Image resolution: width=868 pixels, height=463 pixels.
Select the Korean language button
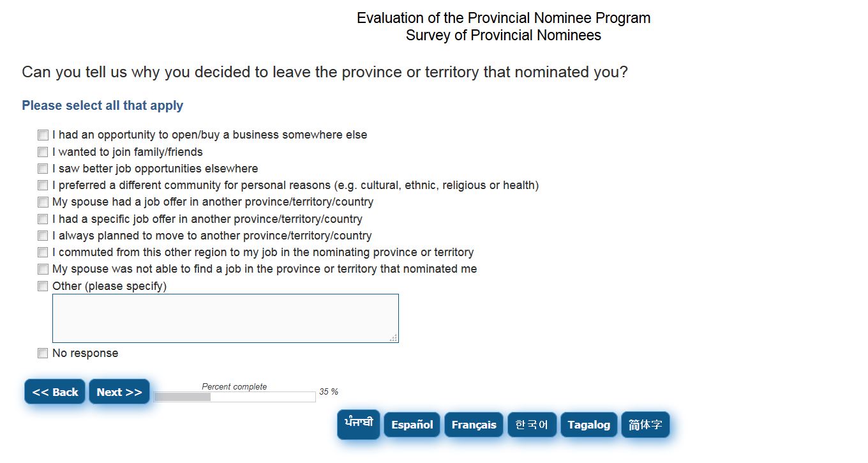[532, 425]
